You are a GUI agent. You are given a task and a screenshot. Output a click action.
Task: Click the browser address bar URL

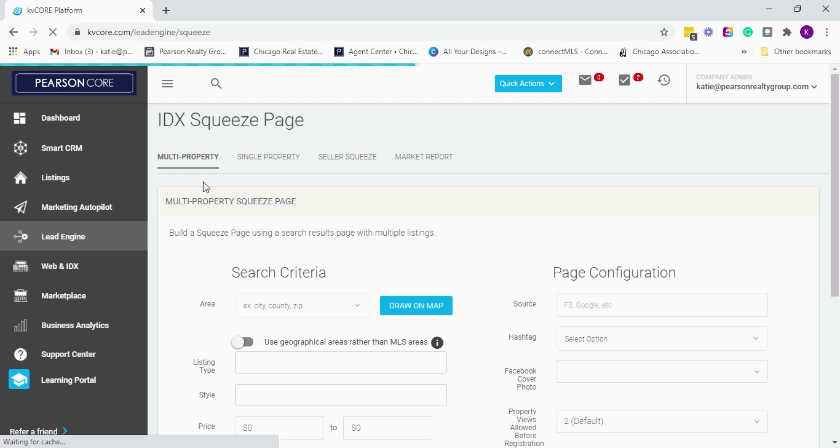click(x=149, y=32)
